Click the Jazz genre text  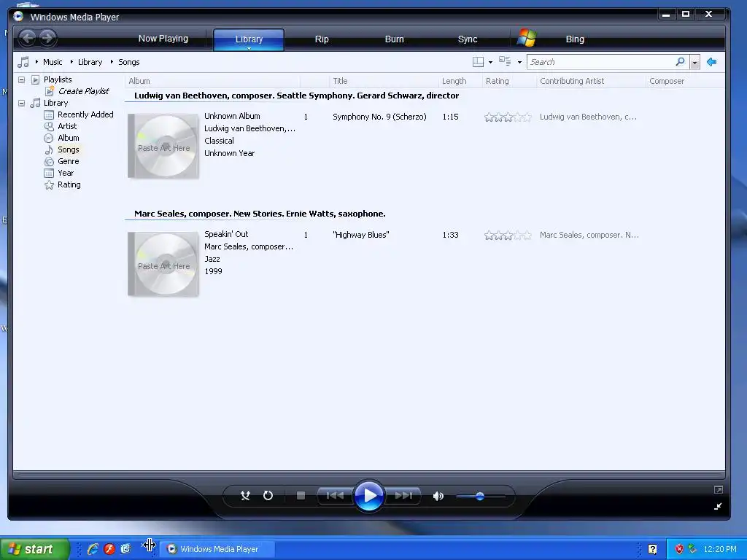(212, 259)
